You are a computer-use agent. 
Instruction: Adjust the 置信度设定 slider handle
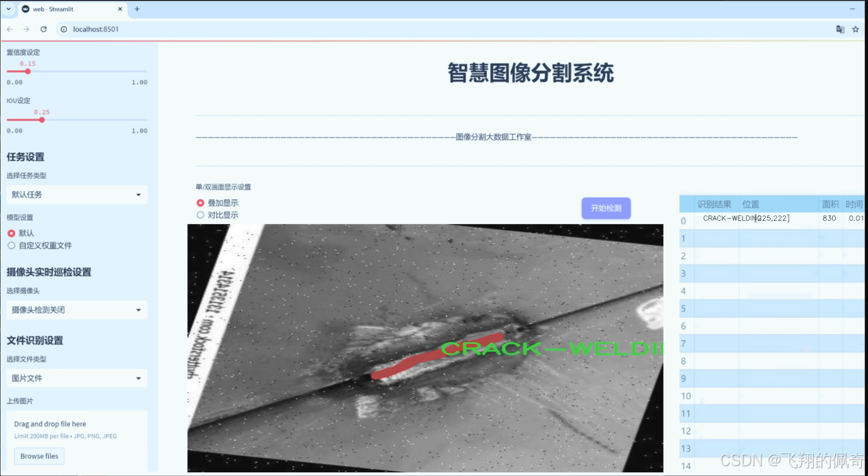[x=27, y=71]
